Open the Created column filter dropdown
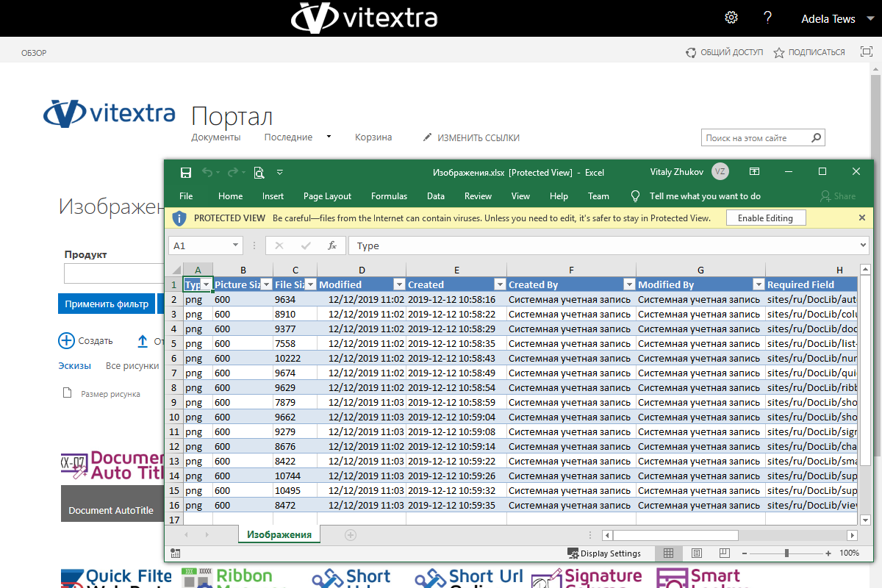 click(x=500, y=284)
